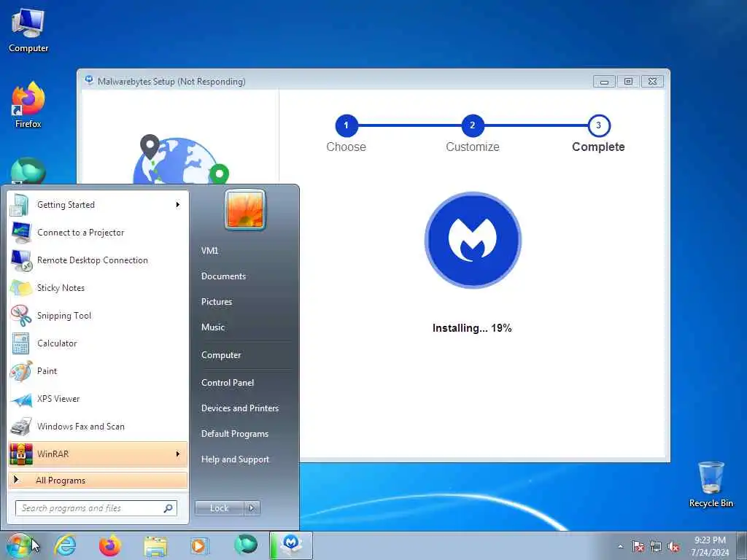
Task: Click the network tray icon
Action: pos(656,546)
